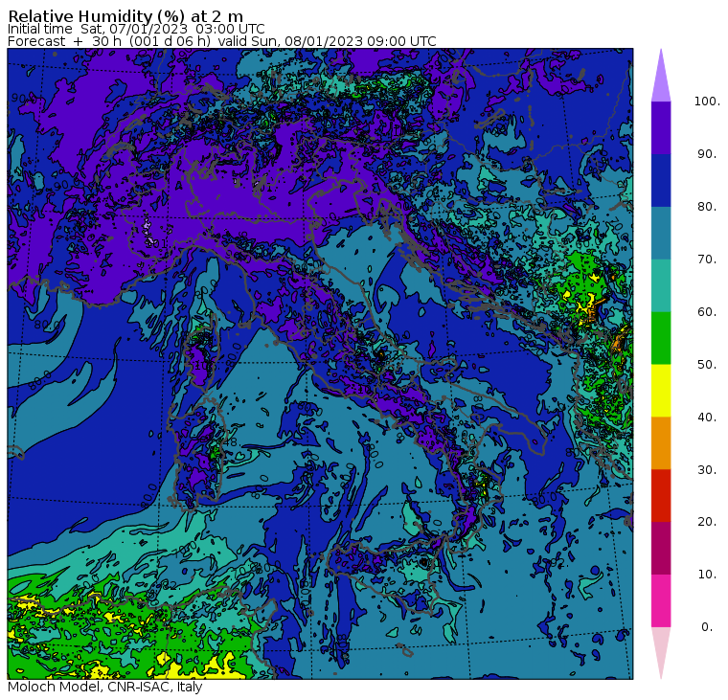The height and width of the screenshot is (700, 728).
Task: Click the '40.' colorbar label
Action: coord(707,418)
